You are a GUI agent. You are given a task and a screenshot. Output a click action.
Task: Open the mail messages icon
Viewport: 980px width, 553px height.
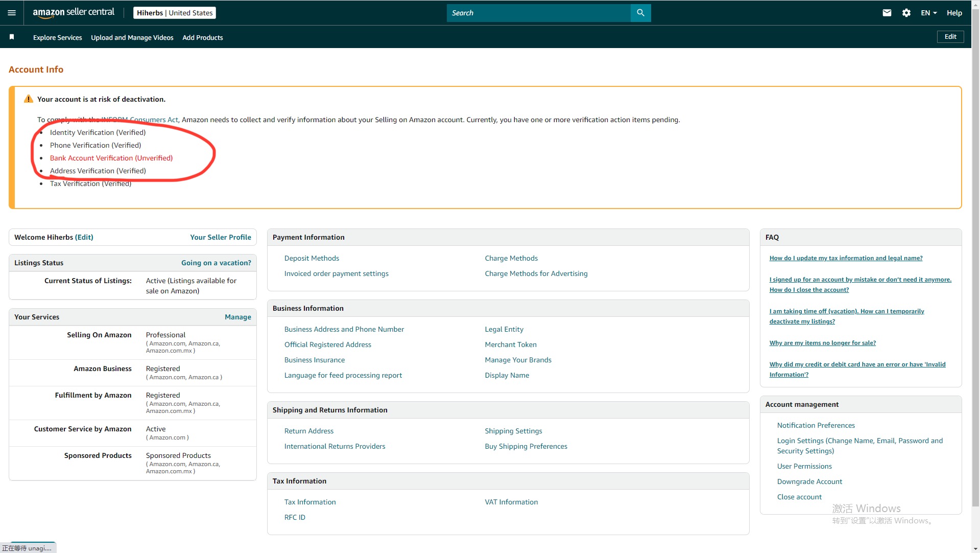(x=887, y=13)
